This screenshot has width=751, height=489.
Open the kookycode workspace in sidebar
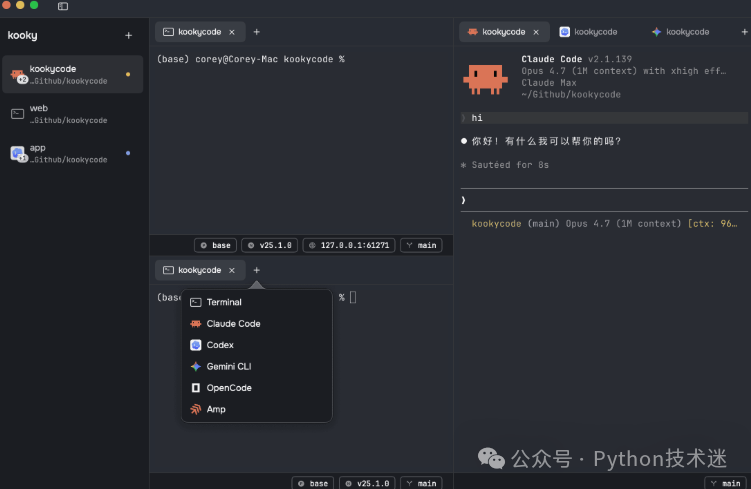click(x=72, y=74)
